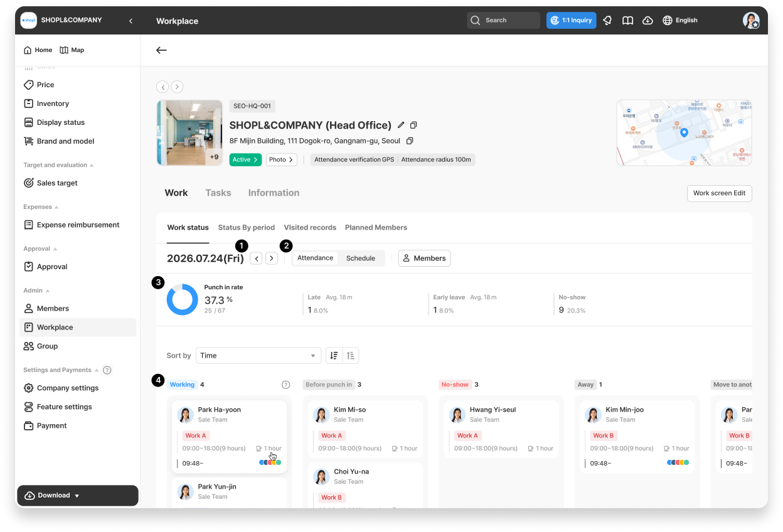This screenshot has height=532, width=783.
Task: Switch to the Information tab
Action: coord(274,193)
